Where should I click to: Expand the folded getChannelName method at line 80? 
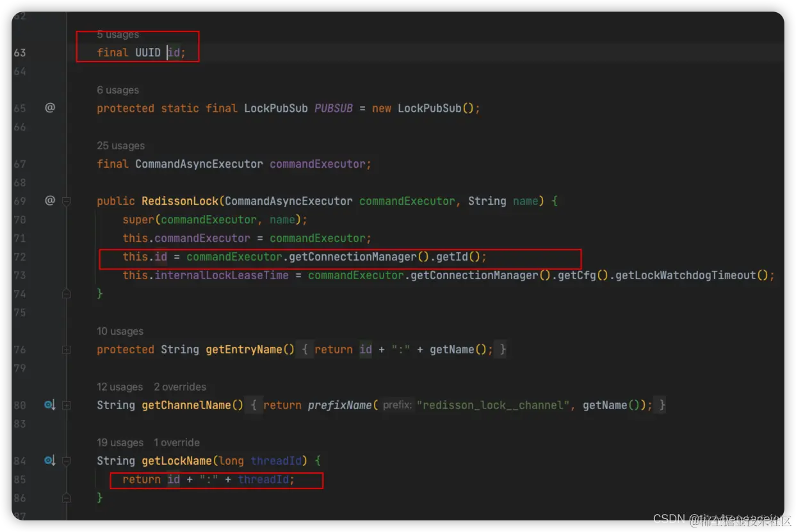pyautogui.click(x=66, y=405)
